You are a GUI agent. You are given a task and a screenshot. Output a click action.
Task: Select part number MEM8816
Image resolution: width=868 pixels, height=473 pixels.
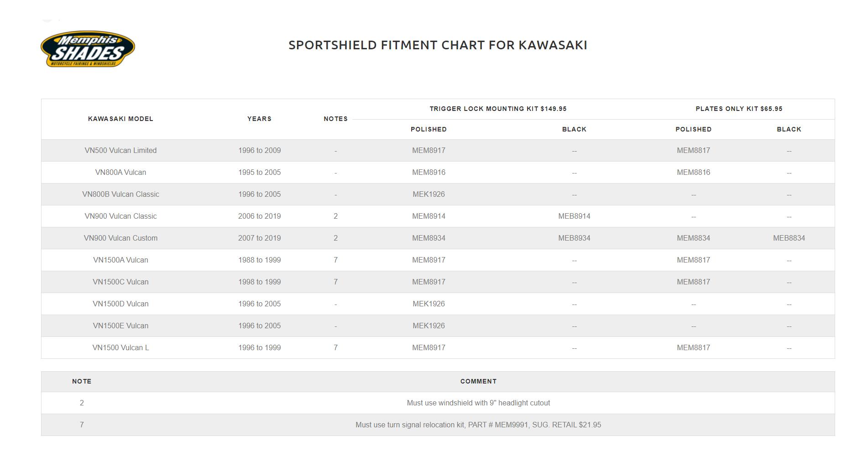click(x=693, y=173)
